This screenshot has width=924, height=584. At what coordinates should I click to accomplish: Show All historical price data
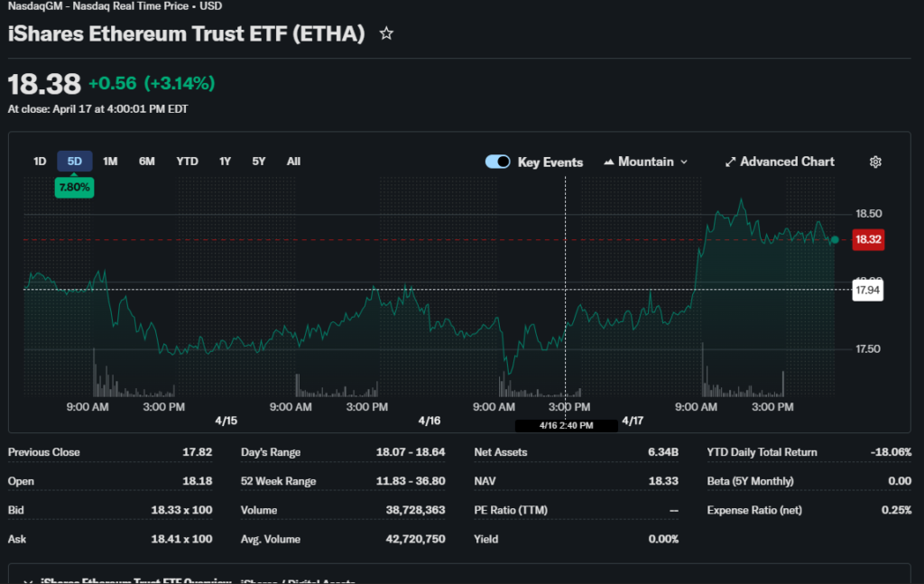coord(293,162)
